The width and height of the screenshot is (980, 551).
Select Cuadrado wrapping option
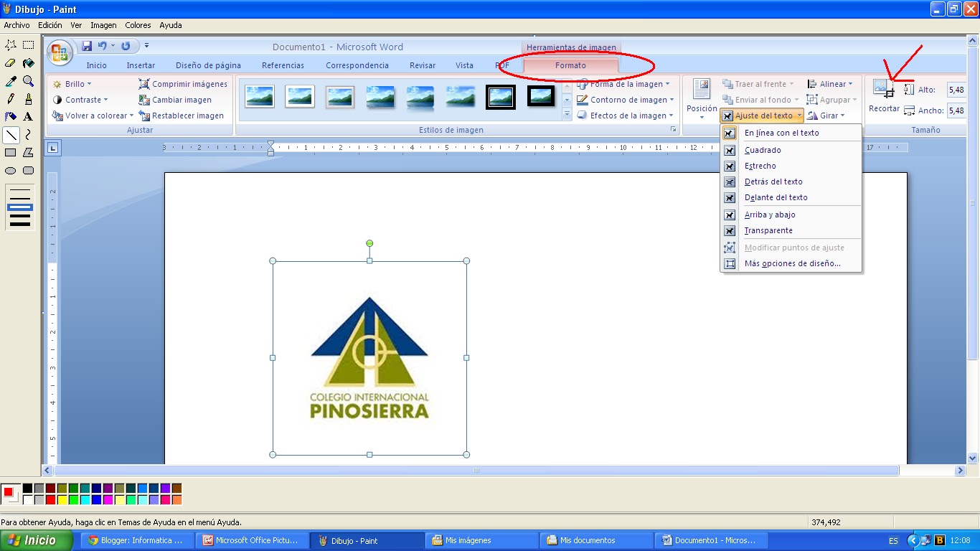point(791,150)
